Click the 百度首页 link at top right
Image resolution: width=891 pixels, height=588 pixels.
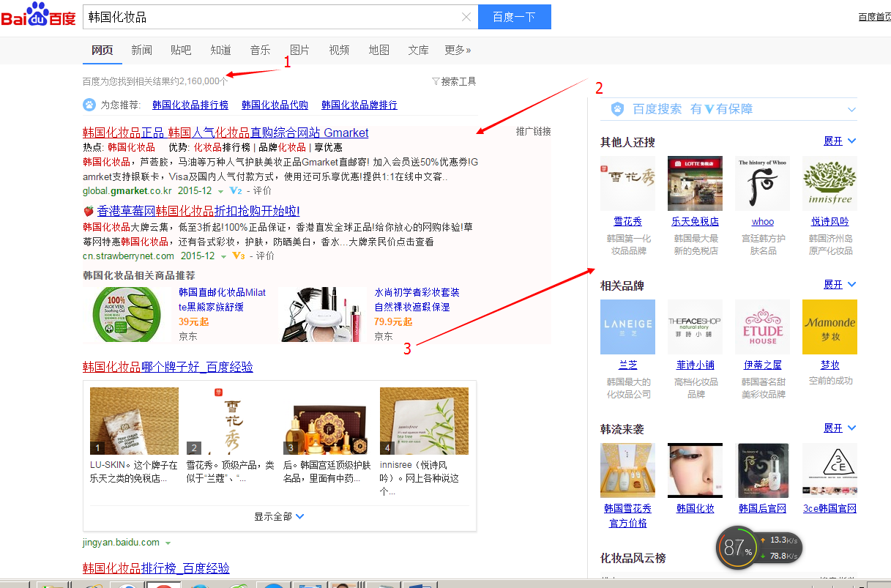pos(874,17)
